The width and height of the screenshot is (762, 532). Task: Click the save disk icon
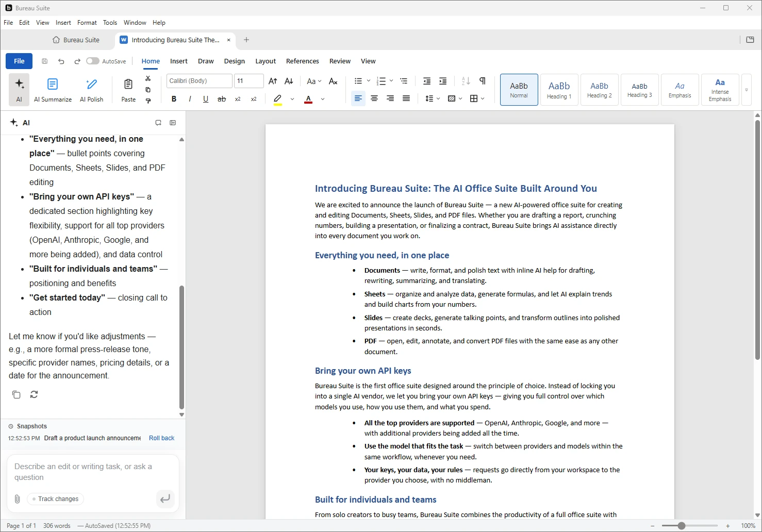[x=45, y=61]
